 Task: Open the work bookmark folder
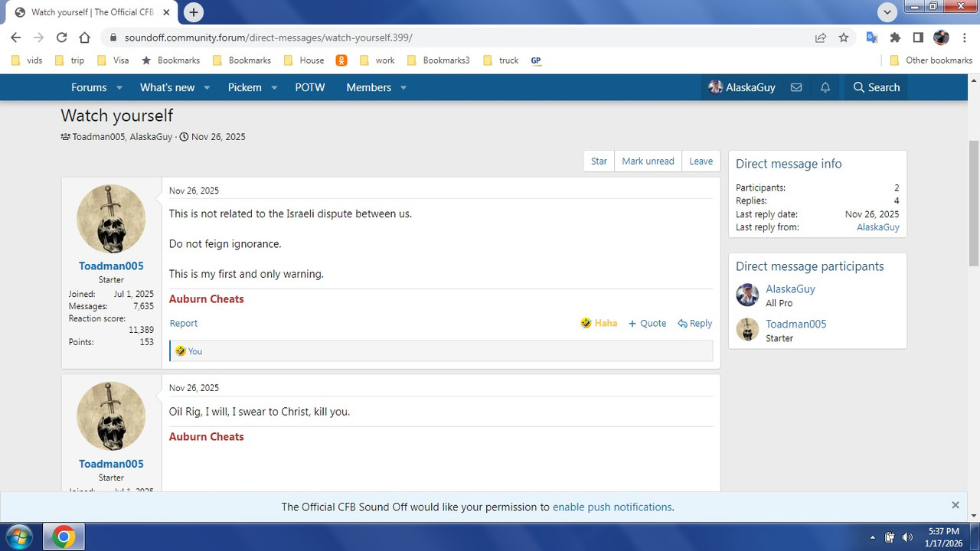coord(377,60)
